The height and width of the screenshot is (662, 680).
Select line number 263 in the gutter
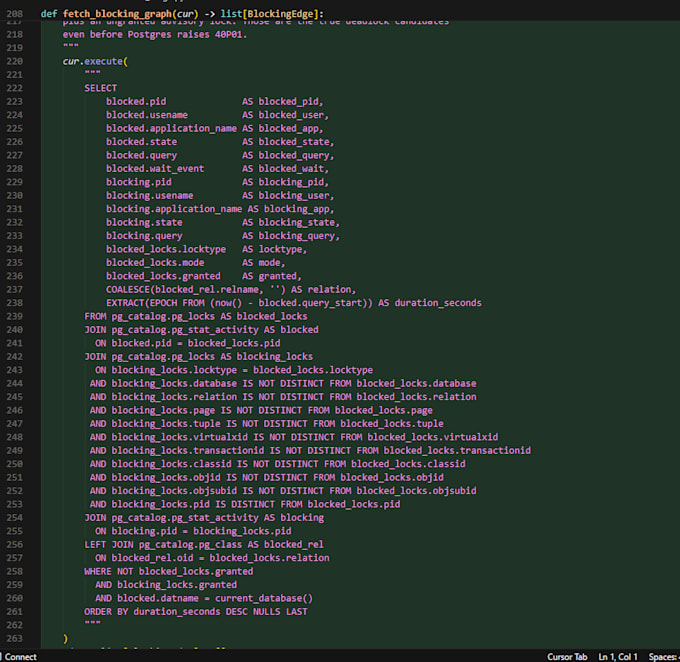pyautogui.click(x=14, y=639)
